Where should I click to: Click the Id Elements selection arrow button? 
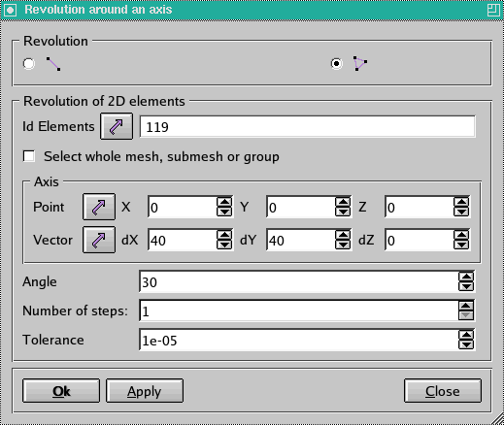(x=117, y=126)
